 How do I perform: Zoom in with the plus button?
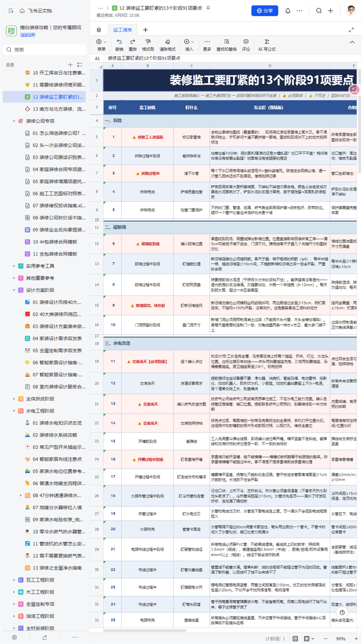(356, 639)
